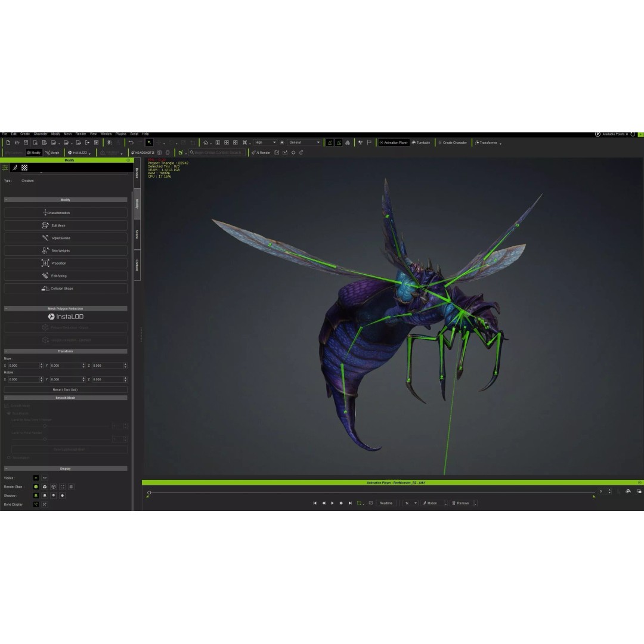Create a new project with the toolbar icon

pos(8,143)
